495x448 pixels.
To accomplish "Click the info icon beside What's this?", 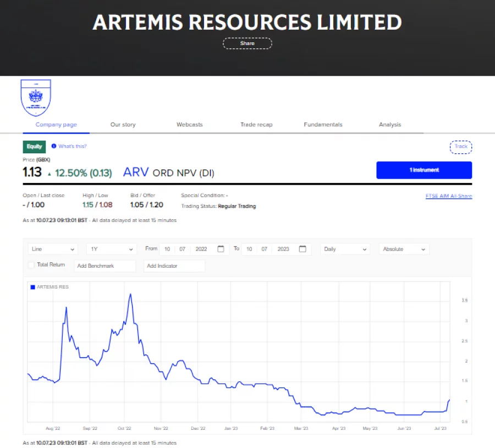I will (54, 146).
